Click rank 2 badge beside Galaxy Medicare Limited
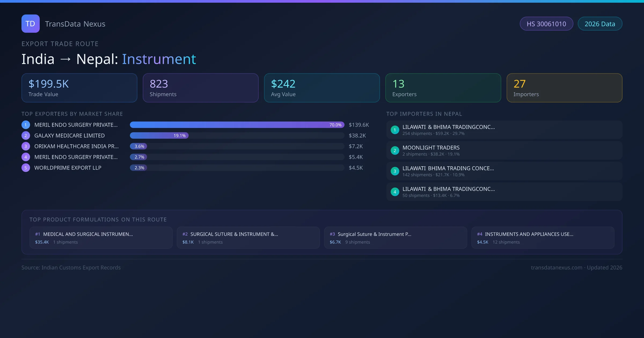This screenshot has height=338, width=644. click(x=26, y=135)
